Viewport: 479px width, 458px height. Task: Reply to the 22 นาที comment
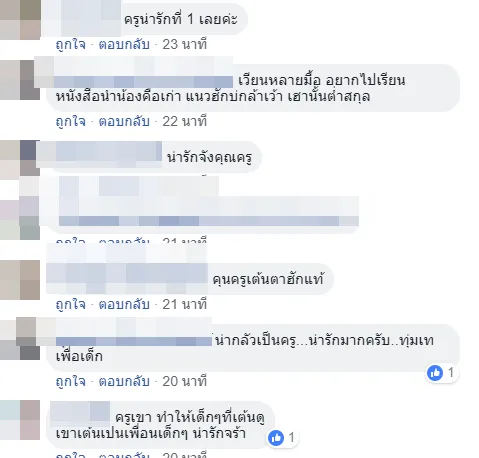(124, 121)
